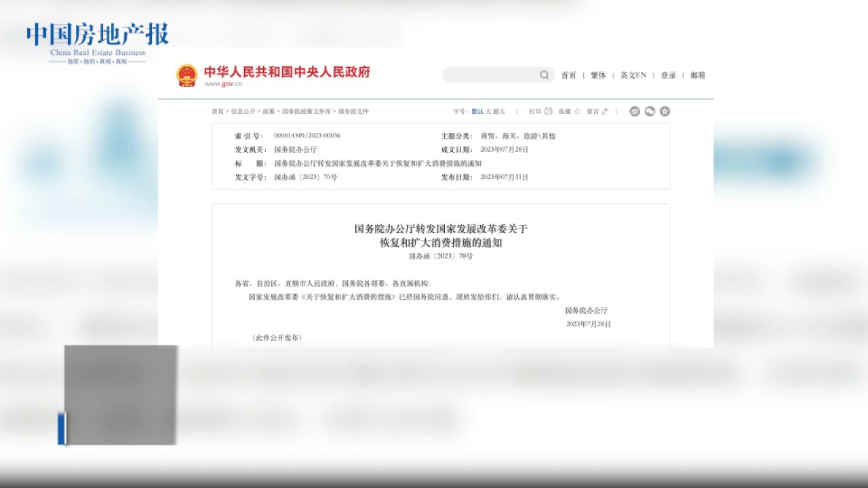Click the print (打印) printer icon
This screenshot has height=488, width=868.
pyautogui.click(x=548, y=111)
